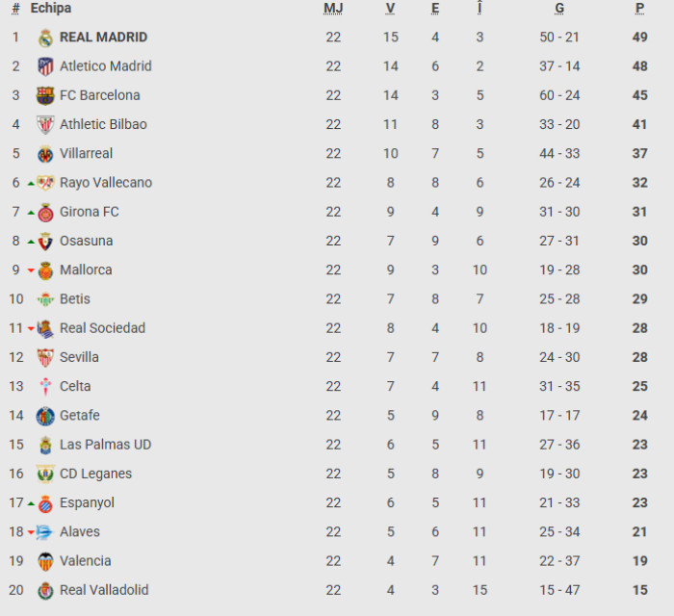674x616 pixels.
Task: Click the Celta pink cross emblem
Action: [45, 387]
